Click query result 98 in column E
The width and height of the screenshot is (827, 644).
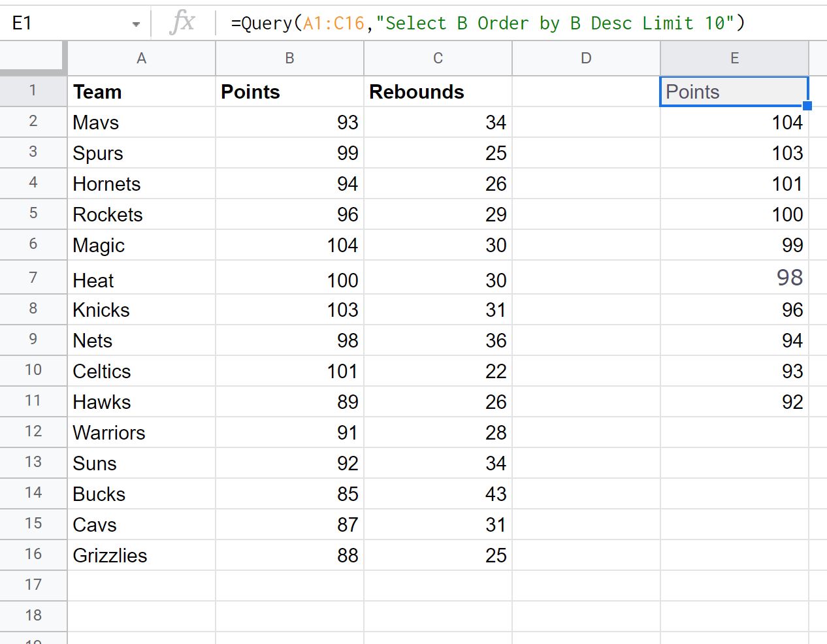click(x=734, y=278)
